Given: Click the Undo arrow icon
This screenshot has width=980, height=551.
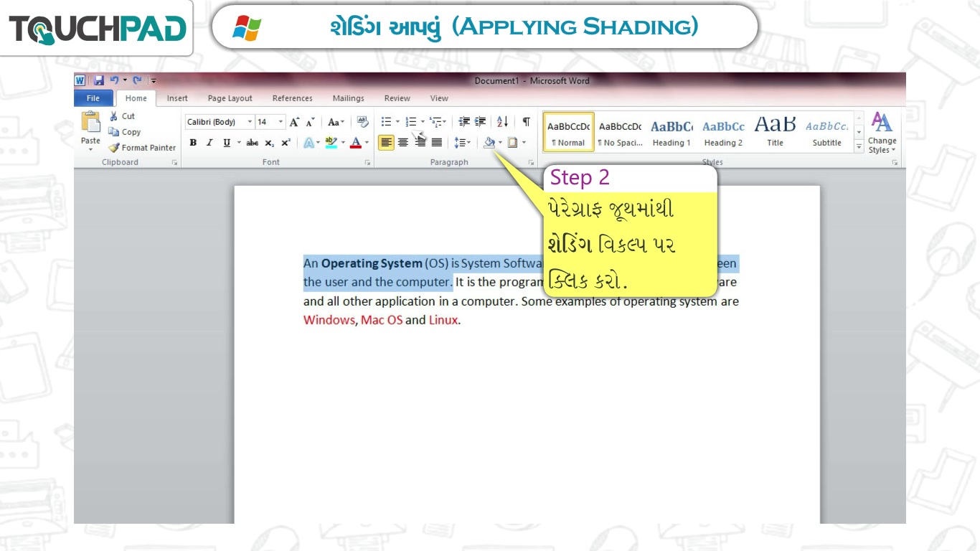Looking at the screenshot, I should [x=114, y=80].
